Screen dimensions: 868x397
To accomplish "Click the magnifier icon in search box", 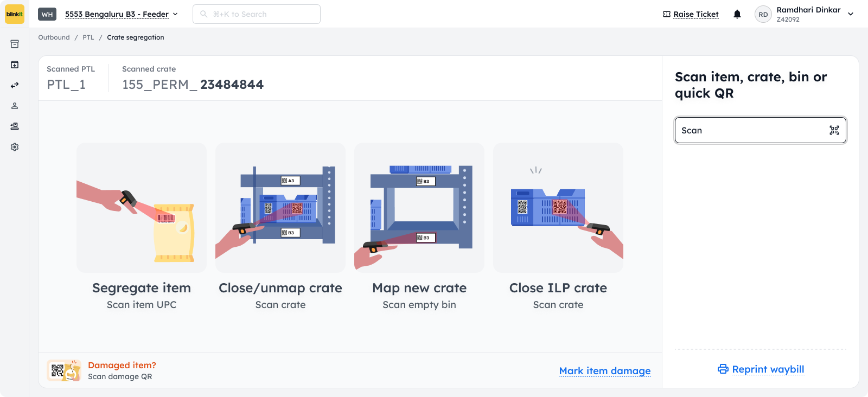I will point(204,14).
